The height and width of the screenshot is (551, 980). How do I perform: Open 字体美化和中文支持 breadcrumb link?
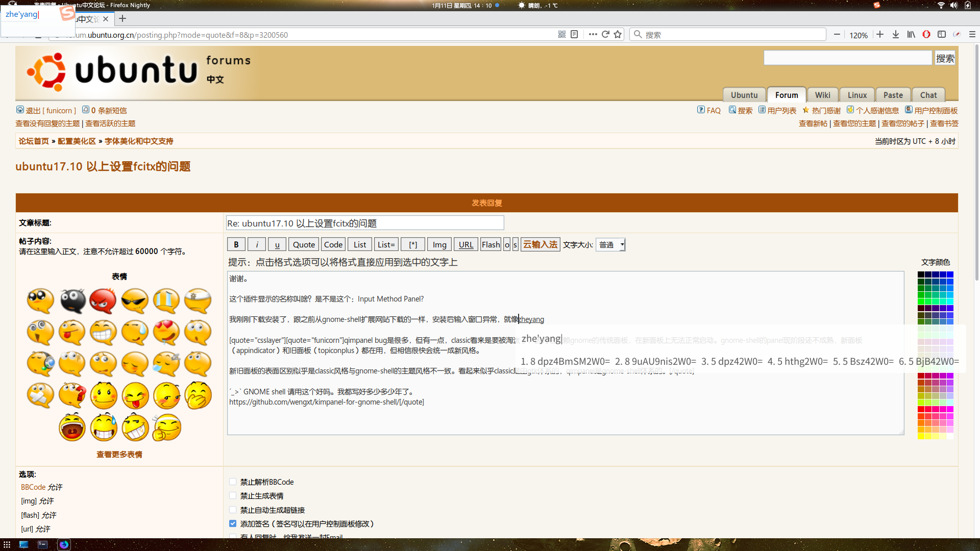[x=139, y=141]
